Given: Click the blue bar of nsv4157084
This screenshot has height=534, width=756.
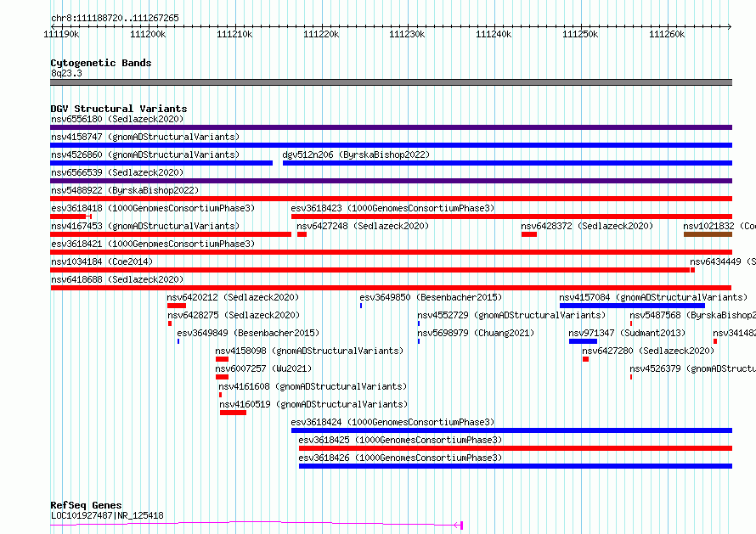Looking at the screenshot, I should [632, 306].
